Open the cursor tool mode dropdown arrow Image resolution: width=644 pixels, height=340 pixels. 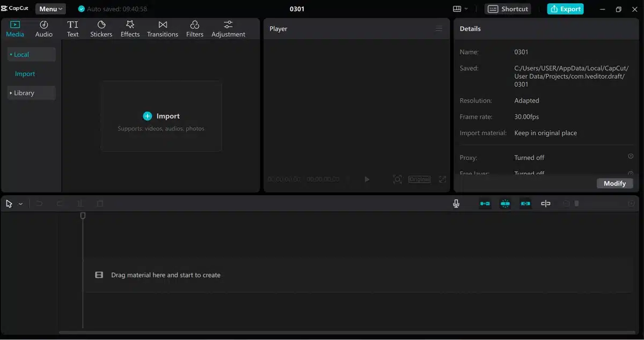[x=20, y=204]
